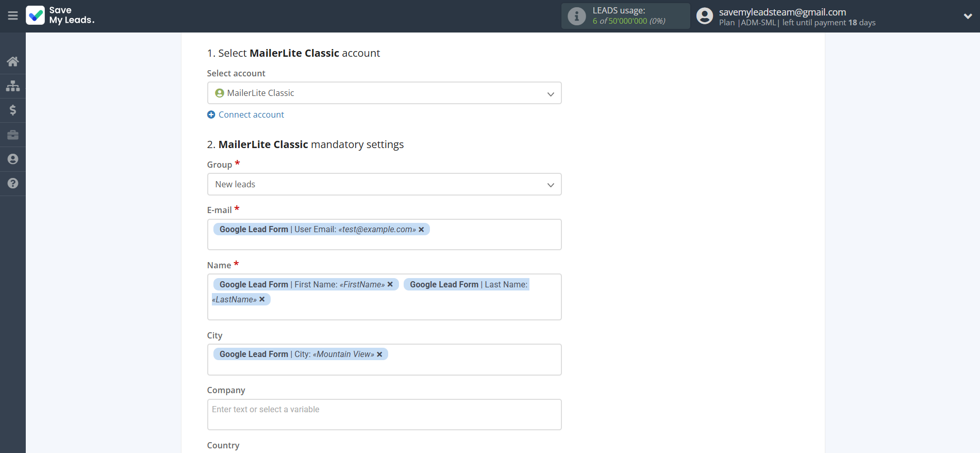Open the profile sidebar icon

click(x=13, y=159)
